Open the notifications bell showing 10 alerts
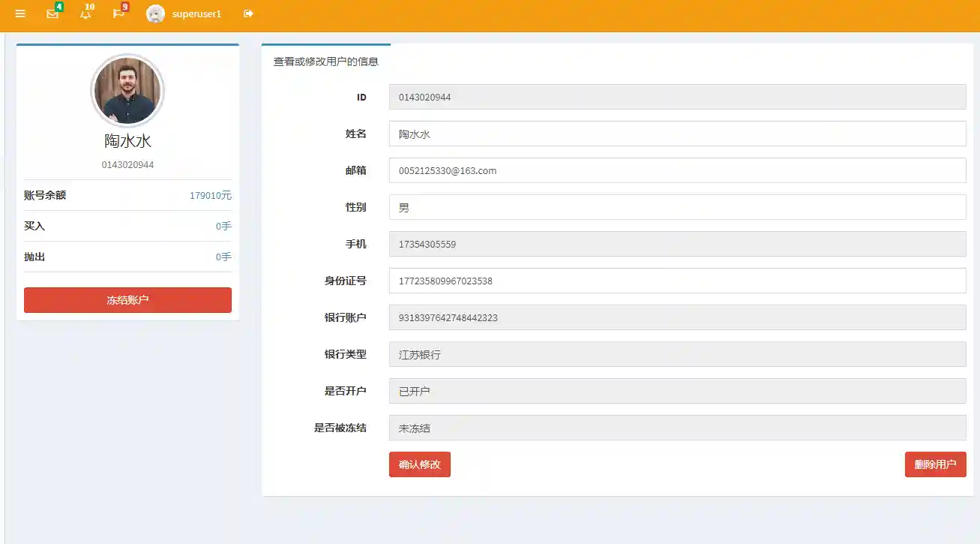This screenshot has height=544, width=980. (x=85, y=14)
